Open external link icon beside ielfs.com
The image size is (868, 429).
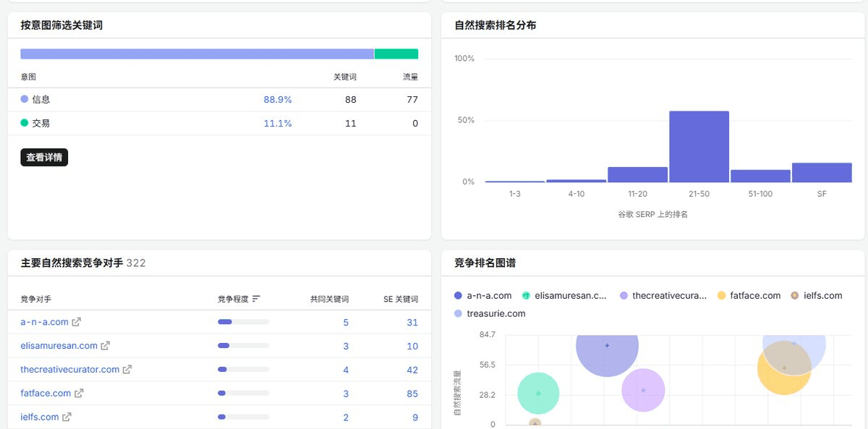[x=67, y=417]
